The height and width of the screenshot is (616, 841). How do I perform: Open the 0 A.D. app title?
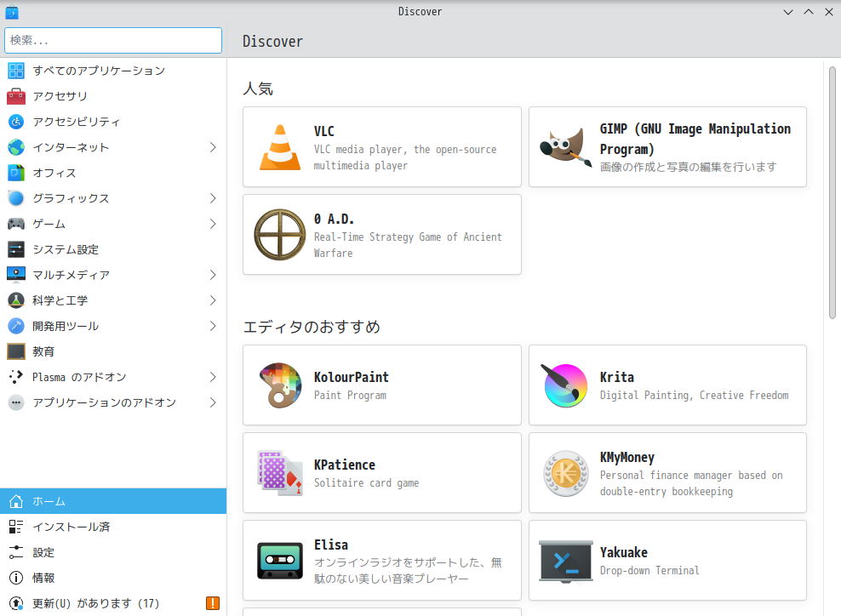(x=334, y=220)
